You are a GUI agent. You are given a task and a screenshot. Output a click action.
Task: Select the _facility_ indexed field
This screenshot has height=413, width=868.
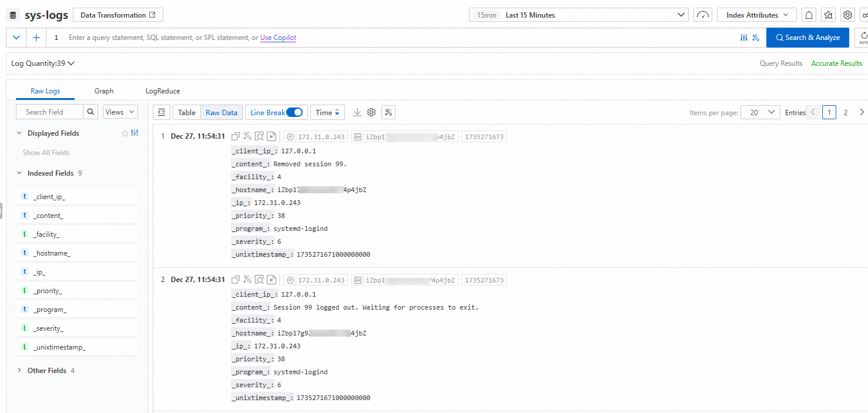point(78,234)
